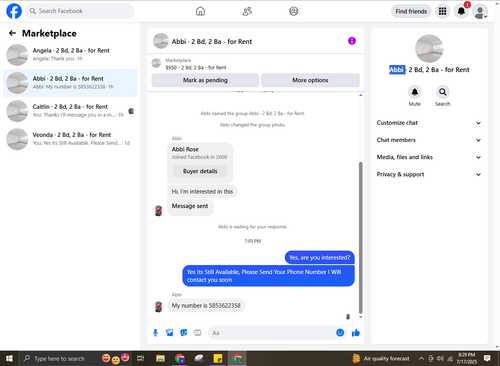Click the large listing photo in right panel

[x=429, y=49]
